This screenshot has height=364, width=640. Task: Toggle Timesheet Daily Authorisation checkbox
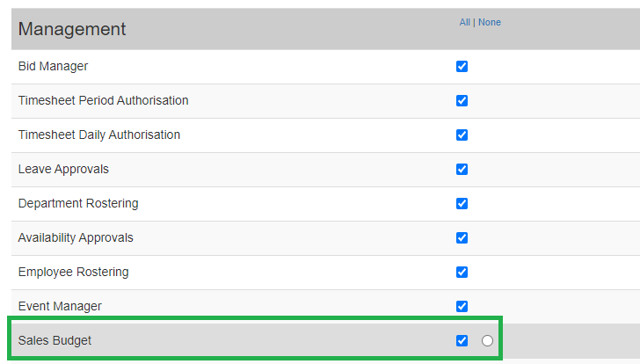tap(462, 135)
